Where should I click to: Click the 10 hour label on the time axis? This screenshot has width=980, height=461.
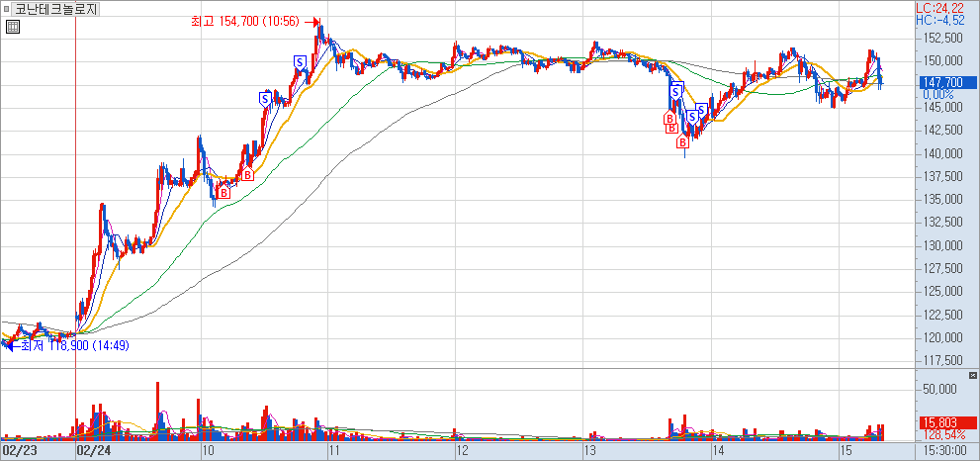click(210, 451)
